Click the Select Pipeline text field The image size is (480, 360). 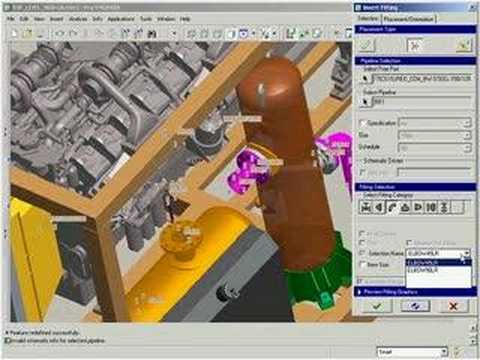(x=422, y=101)
